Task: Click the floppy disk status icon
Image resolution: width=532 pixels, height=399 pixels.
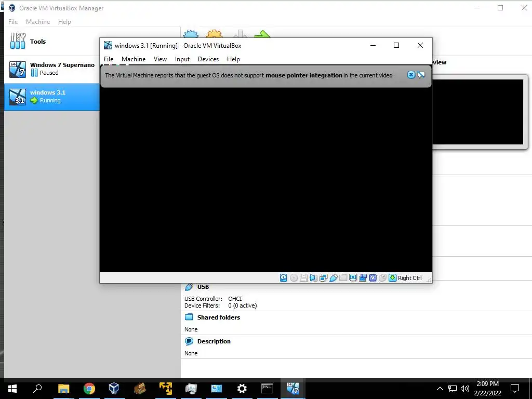Action: pos(303,278)
